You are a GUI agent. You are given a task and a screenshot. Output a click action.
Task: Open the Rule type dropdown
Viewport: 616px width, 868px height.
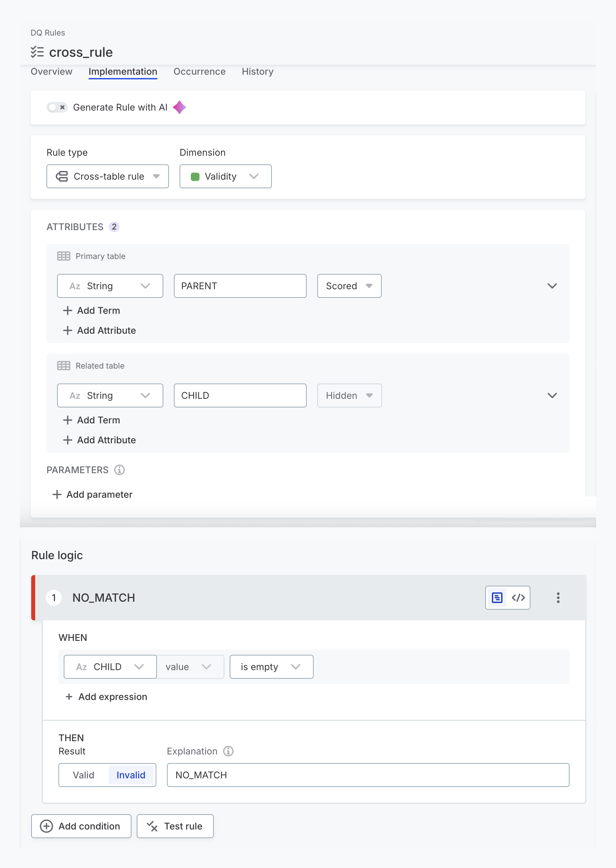point(108,176)
